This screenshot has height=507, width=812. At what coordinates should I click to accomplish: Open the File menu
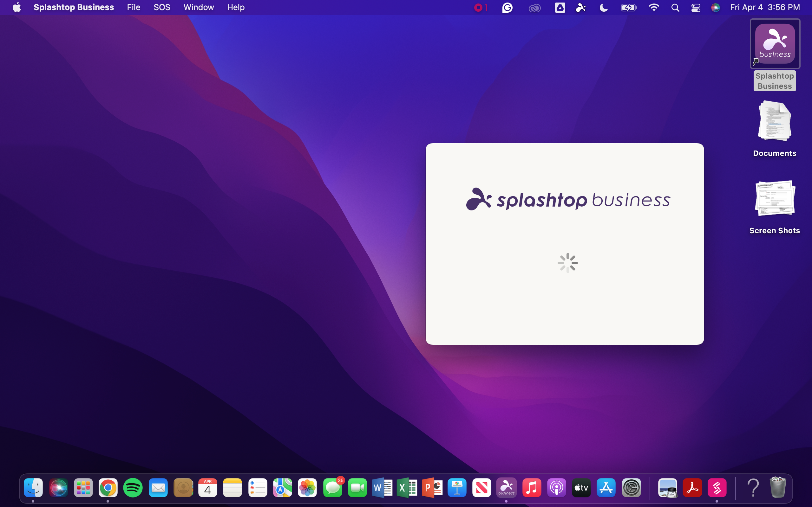pos(134,7)
